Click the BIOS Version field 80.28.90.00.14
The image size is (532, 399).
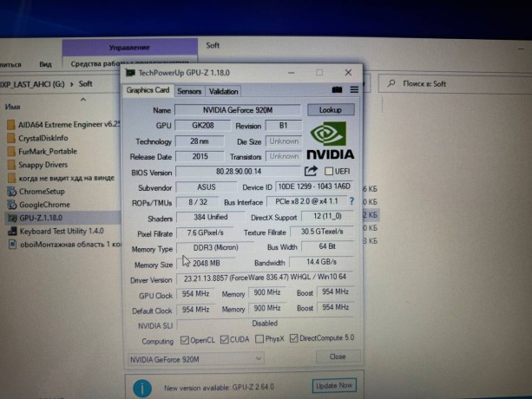click(238, 171)
